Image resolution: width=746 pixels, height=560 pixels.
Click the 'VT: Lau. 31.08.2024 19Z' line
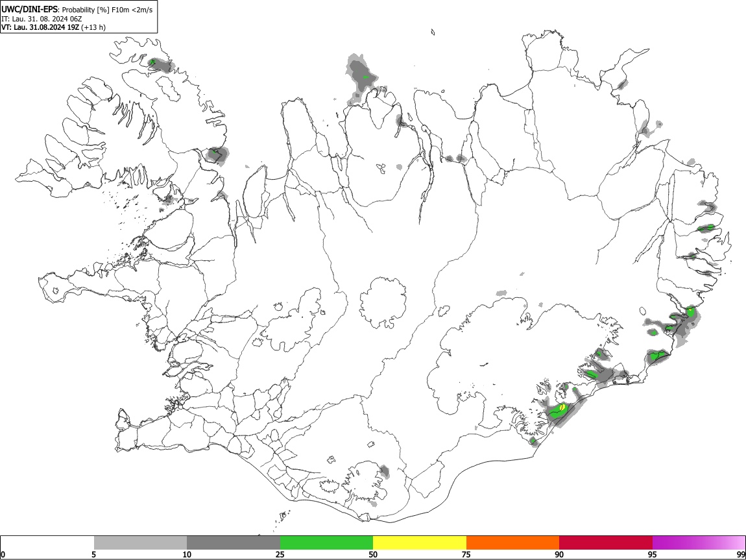pos(40,27)
